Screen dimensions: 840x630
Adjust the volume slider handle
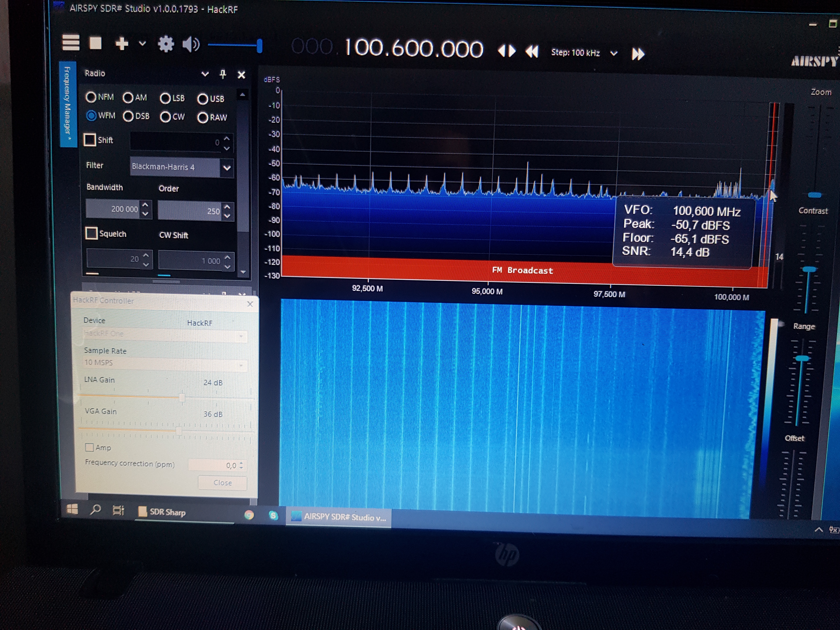coord(260,46)
